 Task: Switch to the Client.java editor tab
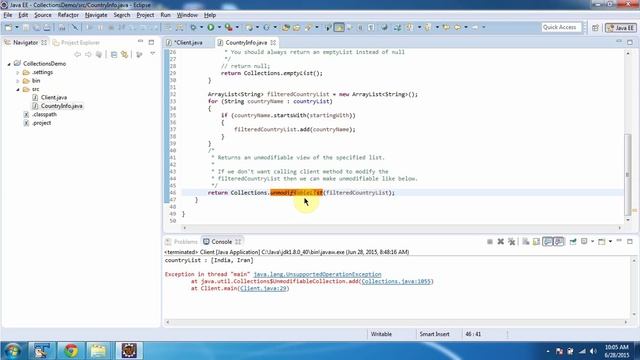pyautogui.click(x=188, y=42)
